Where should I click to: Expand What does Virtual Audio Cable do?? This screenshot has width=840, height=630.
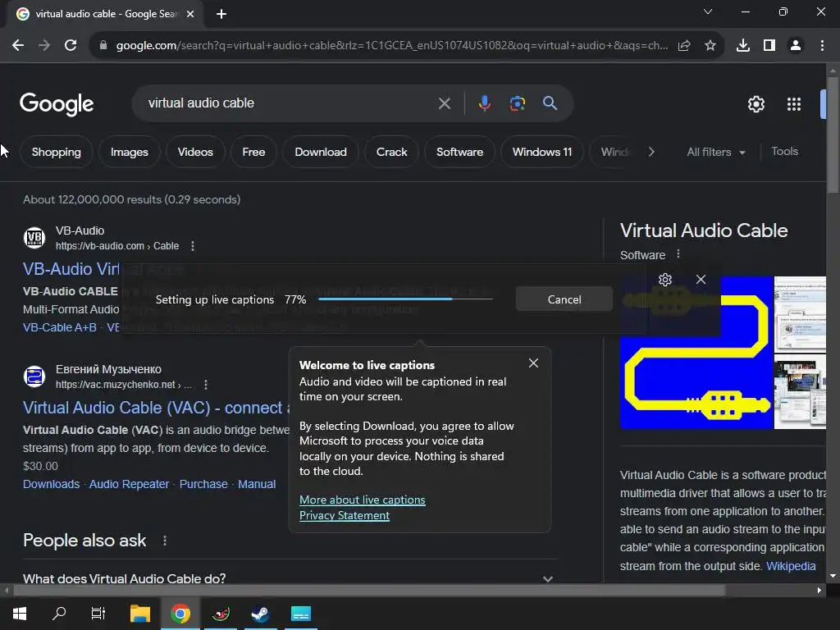[x=290, y=578]
